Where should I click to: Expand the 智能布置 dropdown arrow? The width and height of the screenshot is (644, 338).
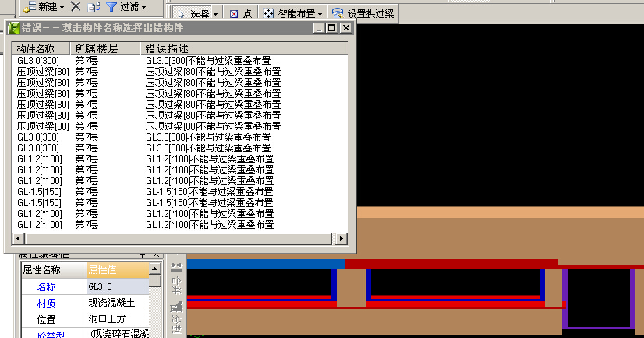pos(322,13)
